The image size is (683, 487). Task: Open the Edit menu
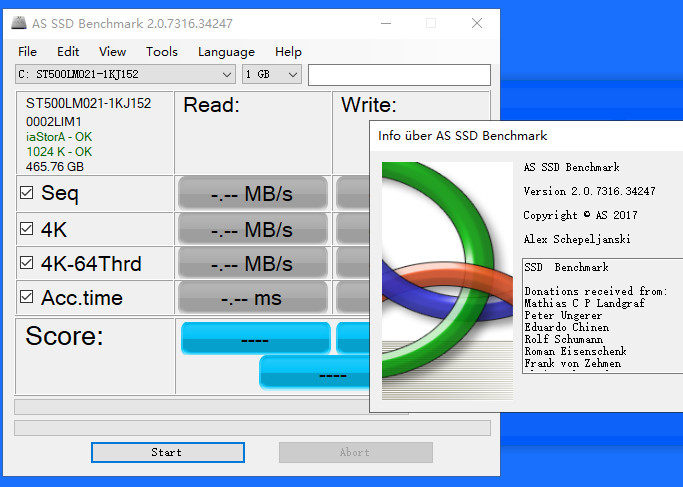pyautogui.click(x=68, y=52)
